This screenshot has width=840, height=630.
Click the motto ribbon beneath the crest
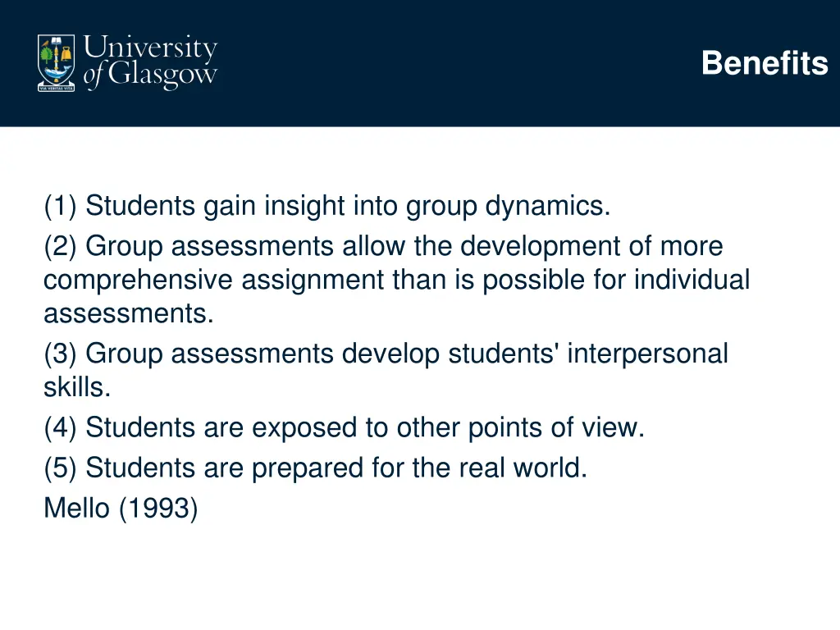(x=57, y=88)
